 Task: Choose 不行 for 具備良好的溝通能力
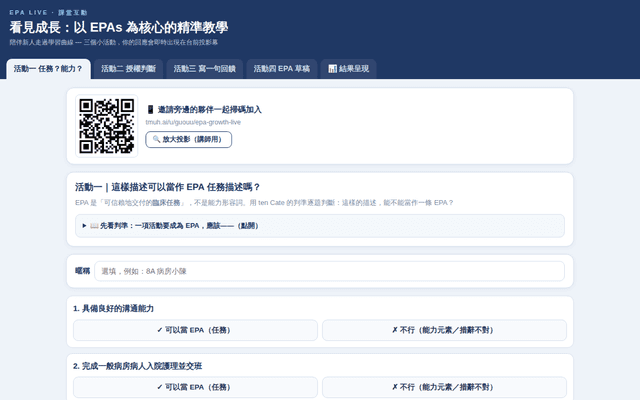444,330
